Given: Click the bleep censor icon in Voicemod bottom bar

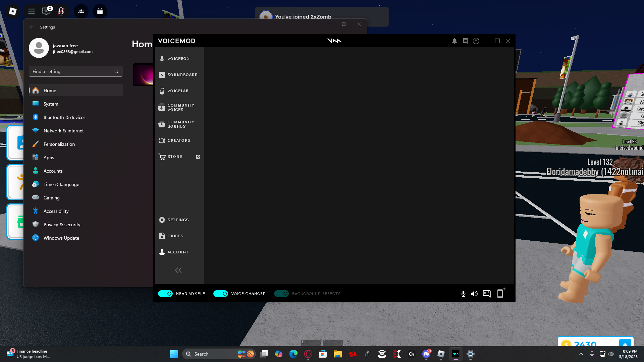Looking at the screenshot, I should (487, 294).
